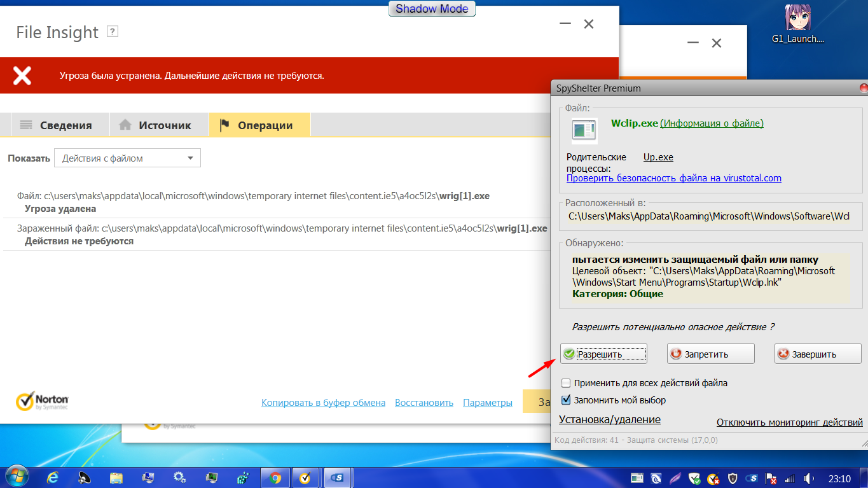The height and width of the screenshot is (488, 868).
Task: Click the Show Desktop strip beside the clock
Action: [864, 478]
